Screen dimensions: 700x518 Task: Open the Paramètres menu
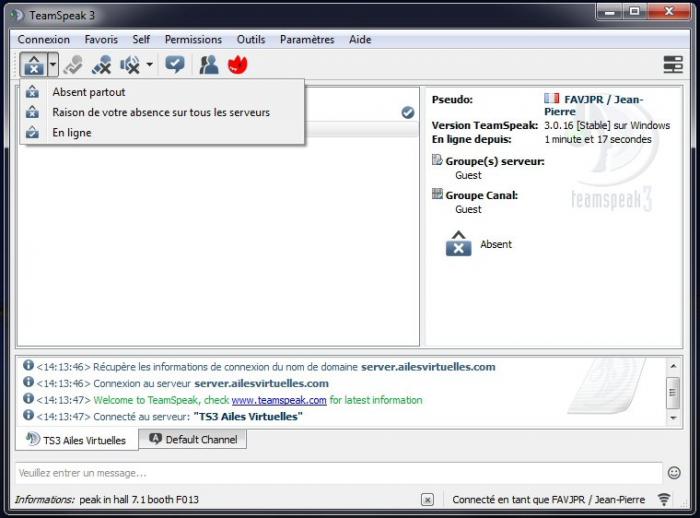pos(307,40)
